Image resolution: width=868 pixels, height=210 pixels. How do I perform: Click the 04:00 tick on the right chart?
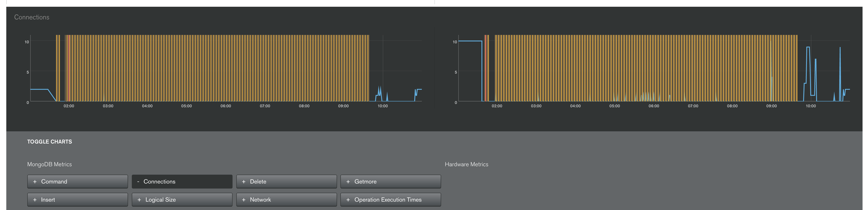575,106
